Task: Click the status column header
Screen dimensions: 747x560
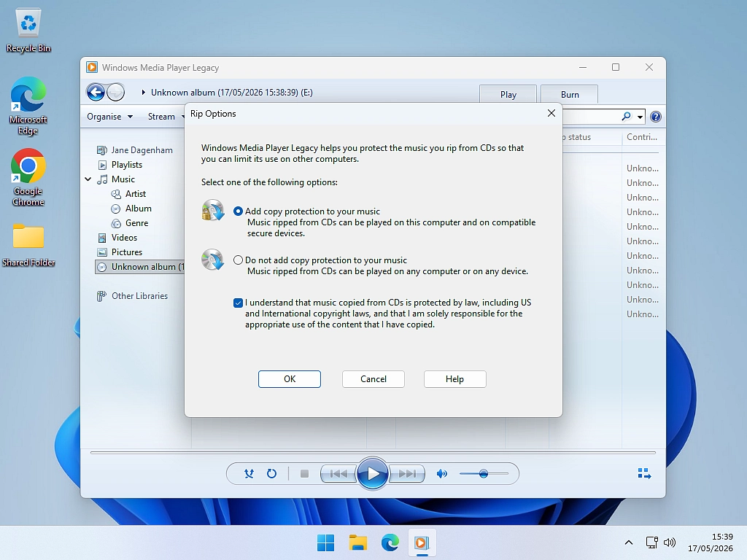Action: click(578, 137)
